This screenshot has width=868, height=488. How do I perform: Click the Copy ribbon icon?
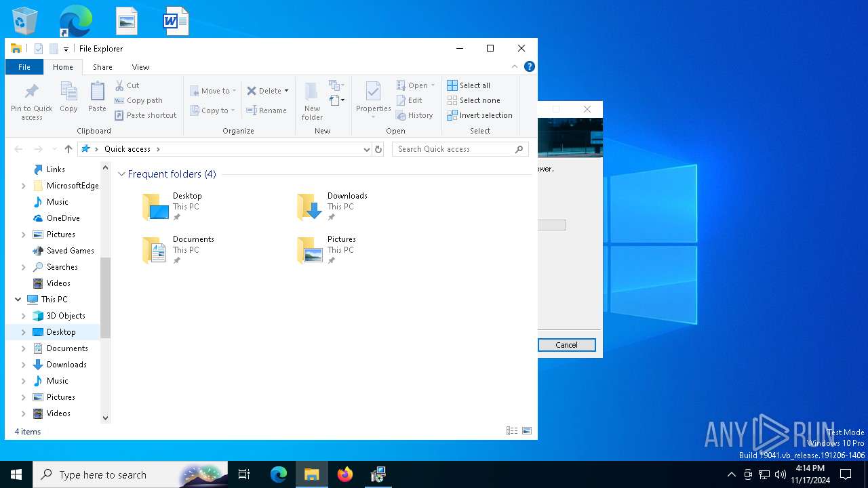[68, 91]
